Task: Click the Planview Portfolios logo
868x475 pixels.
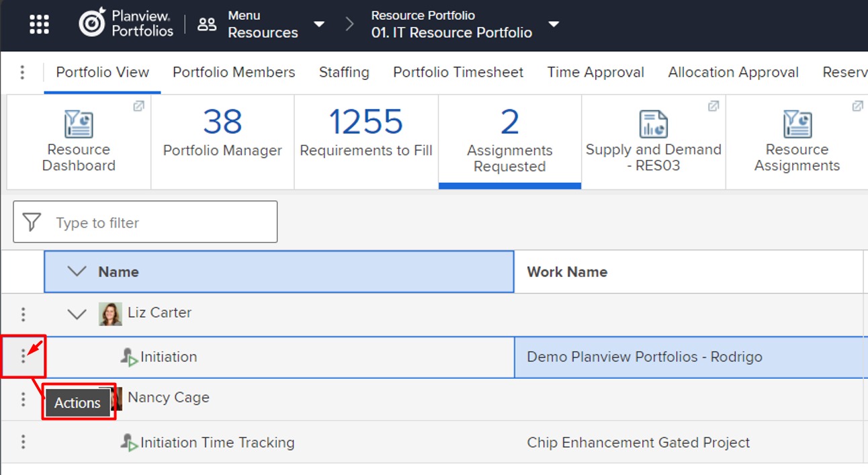Action: pos(126,24)
